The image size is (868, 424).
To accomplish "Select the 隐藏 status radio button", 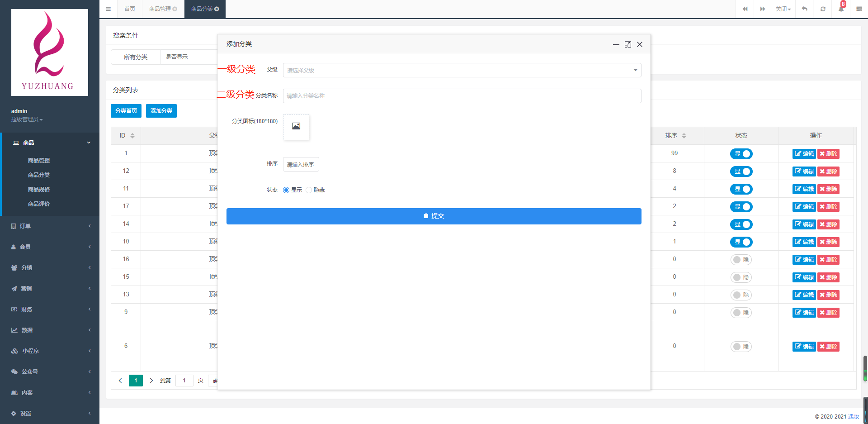I will [309, 190].
